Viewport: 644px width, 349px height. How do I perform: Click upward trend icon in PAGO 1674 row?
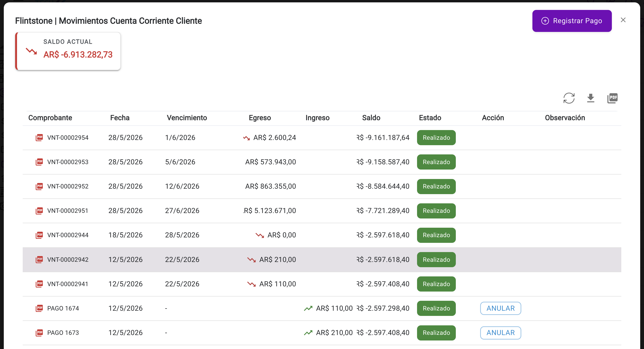(x=308, y=309)
